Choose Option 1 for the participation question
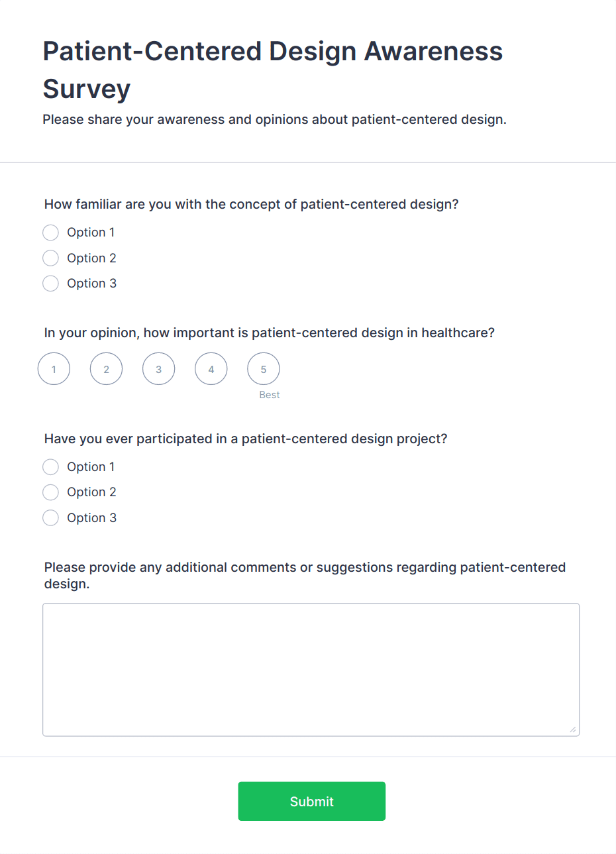This screenshot has height=854, width=616. pos(50,466)
